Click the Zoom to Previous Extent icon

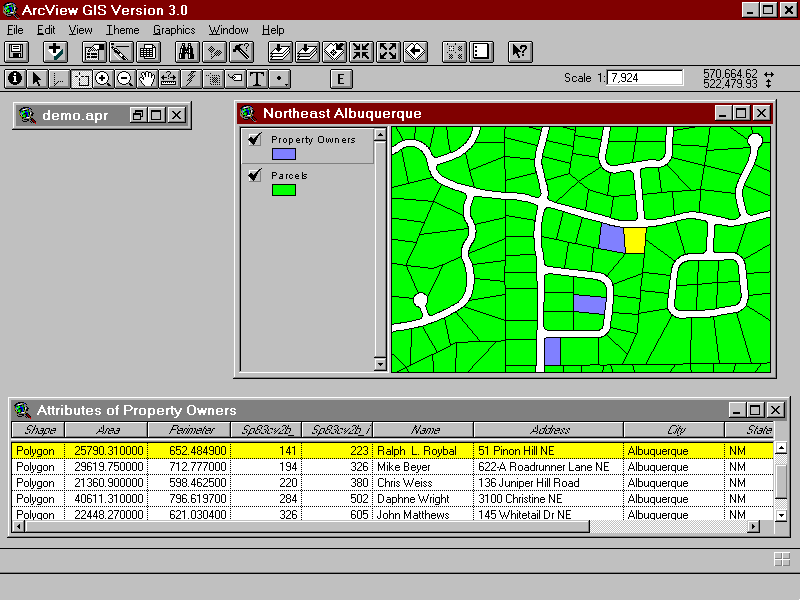416,52
